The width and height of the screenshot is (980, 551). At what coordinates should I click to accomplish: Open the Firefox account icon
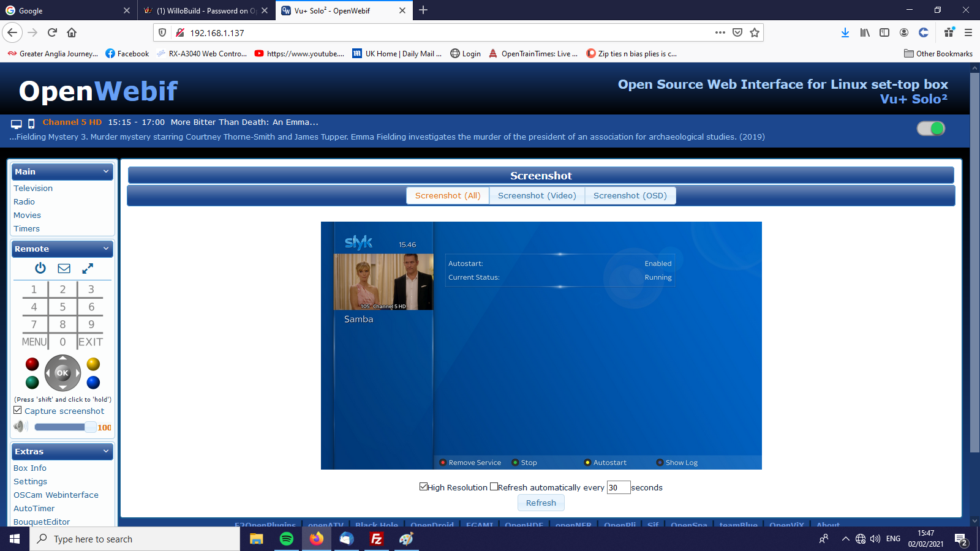[904, 32]
